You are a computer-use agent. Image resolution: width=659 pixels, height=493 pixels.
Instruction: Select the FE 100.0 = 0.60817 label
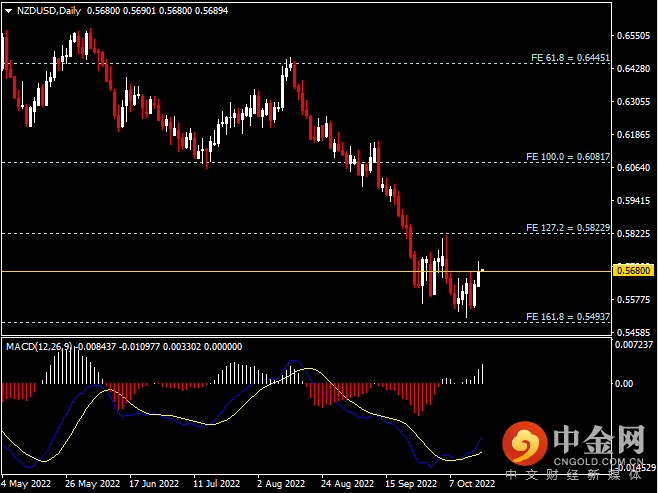click(x=567, y=157)
